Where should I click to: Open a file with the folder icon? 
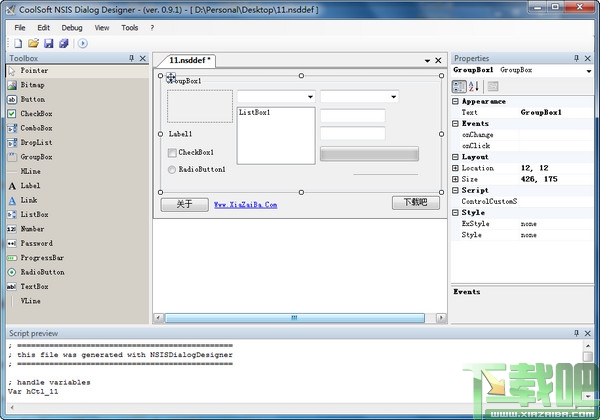[x=33, y=43]
